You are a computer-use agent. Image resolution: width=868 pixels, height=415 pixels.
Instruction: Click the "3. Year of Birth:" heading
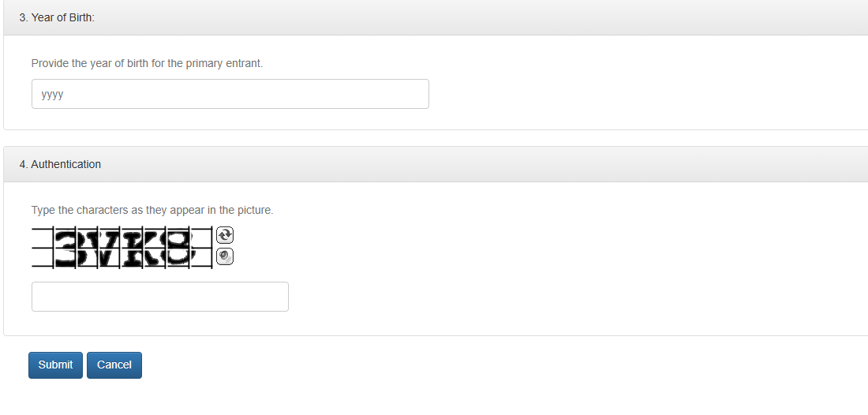tap(57, 17)
